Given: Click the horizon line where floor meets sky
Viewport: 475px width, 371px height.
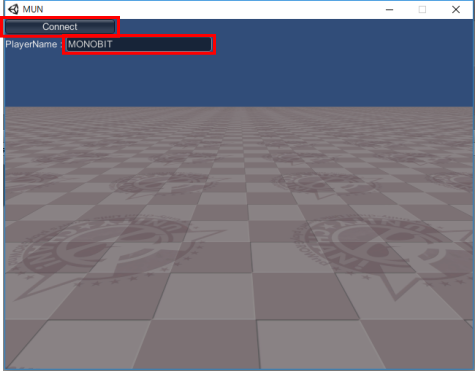Looking at the screenshot, I should tap(239, 107).
